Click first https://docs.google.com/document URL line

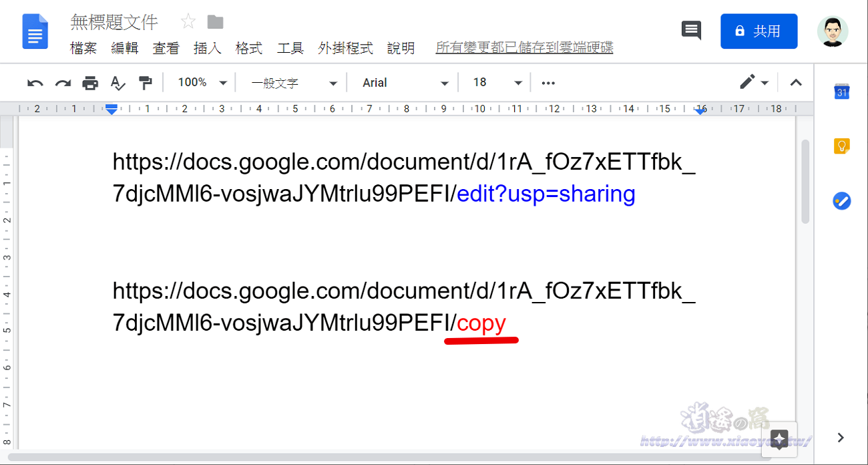(404, 162)
